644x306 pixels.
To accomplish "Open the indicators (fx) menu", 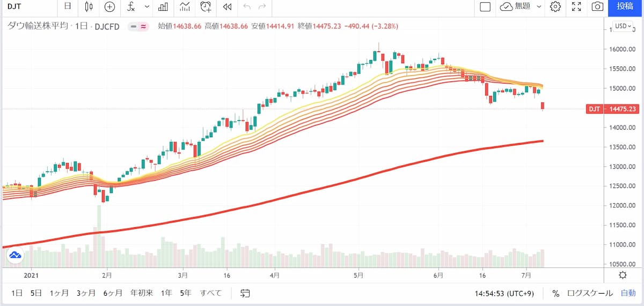I will click(131, 6).
